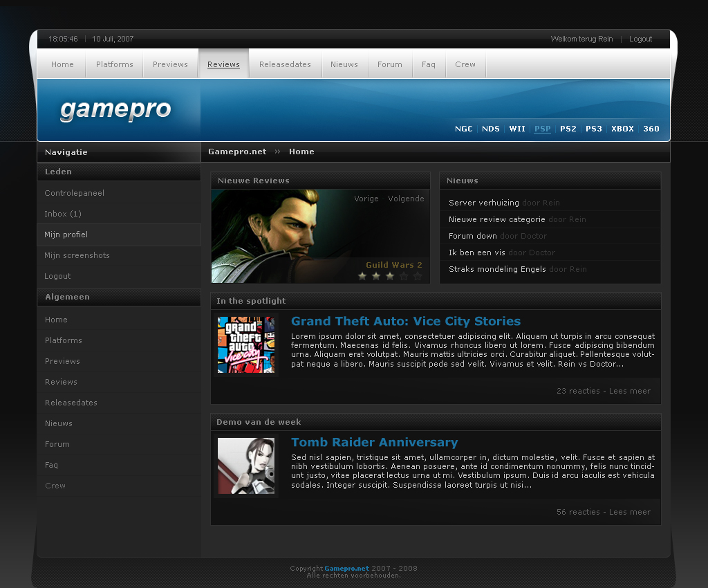This screenshot has height=588, width=708.
Task: Open Home in the Algemeen sidebar
Action: (x=119, y=320)
